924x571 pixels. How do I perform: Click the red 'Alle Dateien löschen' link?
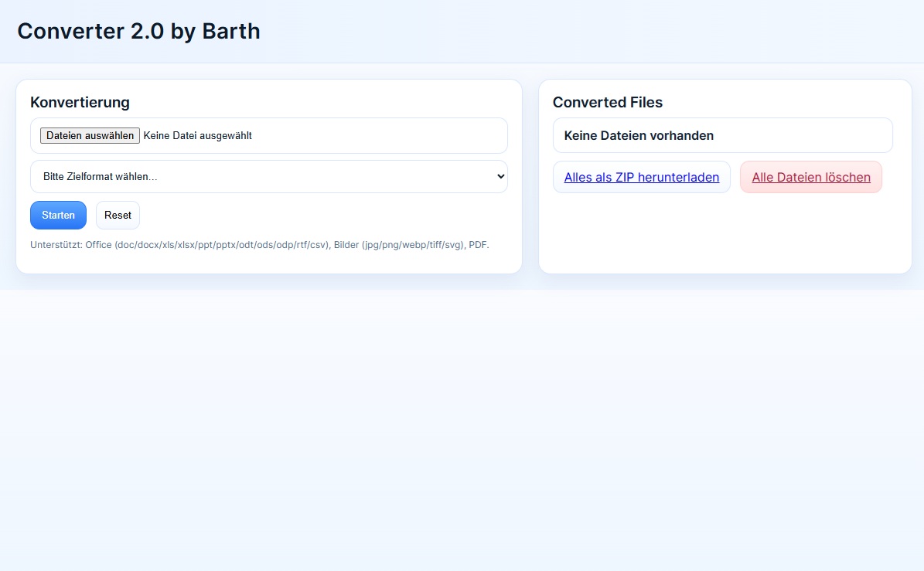click(810, 177)
